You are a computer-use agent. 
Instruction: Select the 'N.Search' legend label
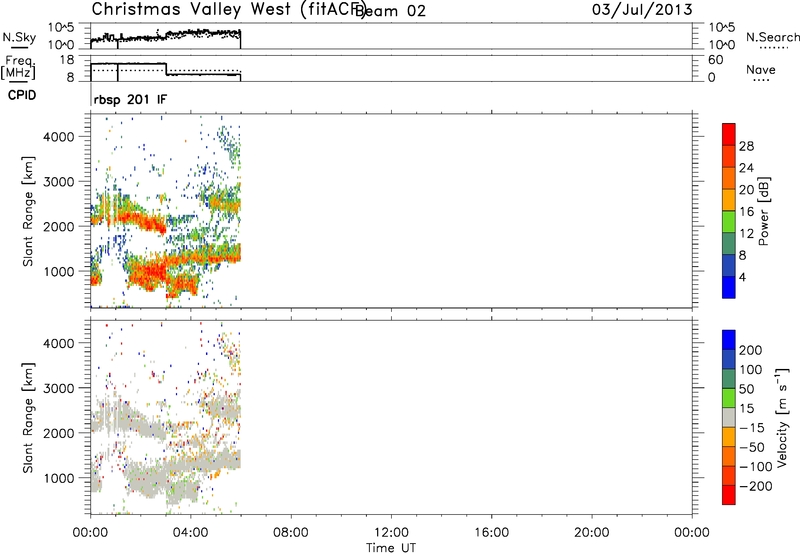pos(773,37)
